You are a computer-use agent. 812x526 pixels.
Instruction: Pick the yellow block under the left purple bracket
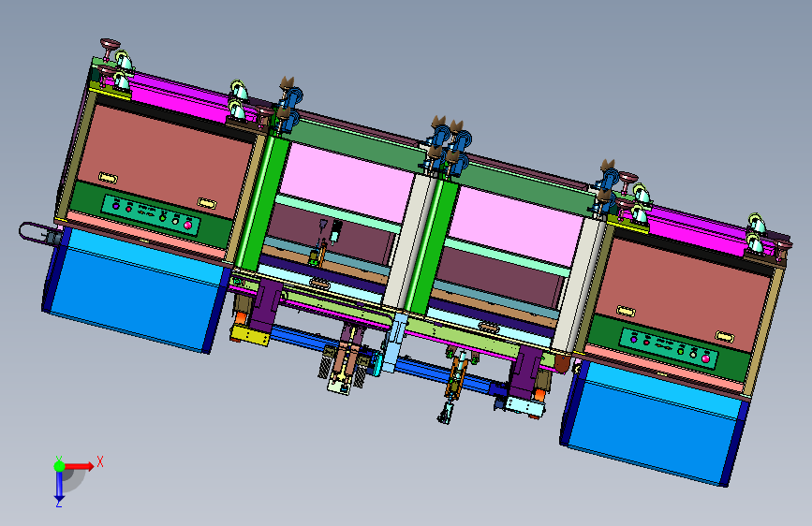click(250, 335)
